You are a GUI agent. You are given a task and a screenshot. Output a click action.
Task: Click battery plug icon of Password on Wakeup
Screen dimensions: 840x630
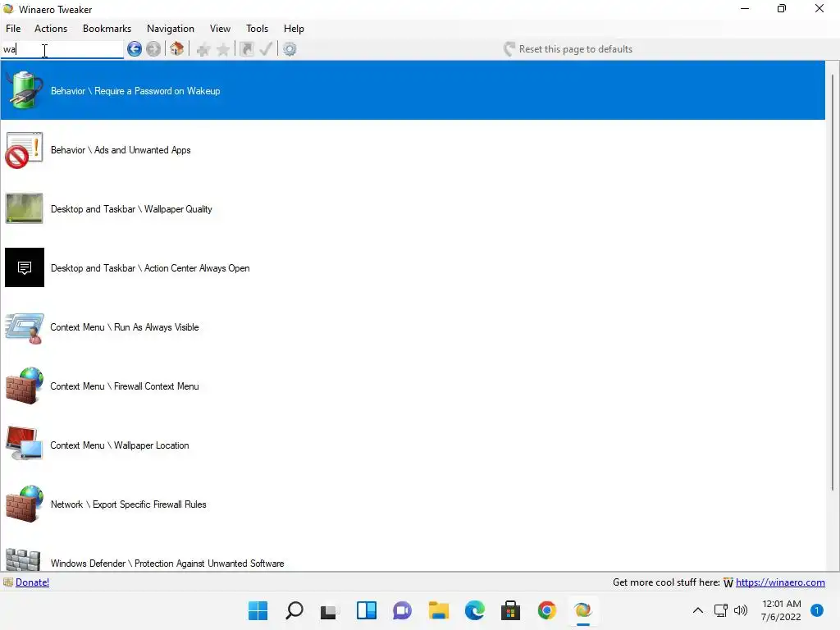(25, 90)
